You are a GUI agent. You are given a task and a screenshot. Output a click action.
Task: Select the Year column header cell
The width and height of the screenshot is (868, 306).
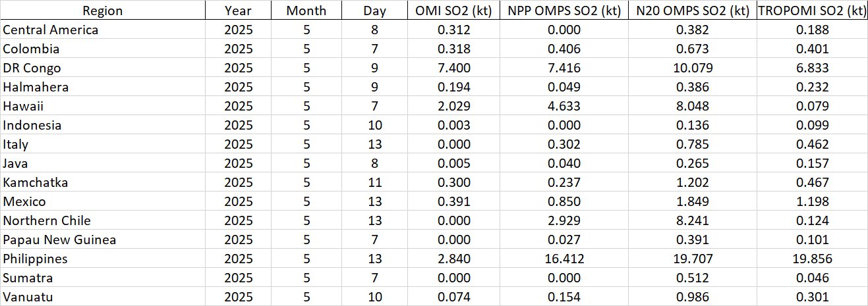click(x=238, y=11)
